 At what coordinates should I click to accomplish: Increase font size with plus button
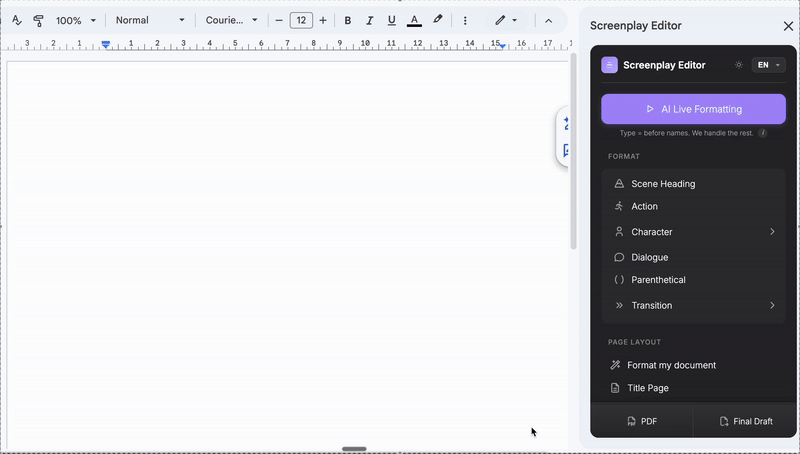click(x=323, y=20)
